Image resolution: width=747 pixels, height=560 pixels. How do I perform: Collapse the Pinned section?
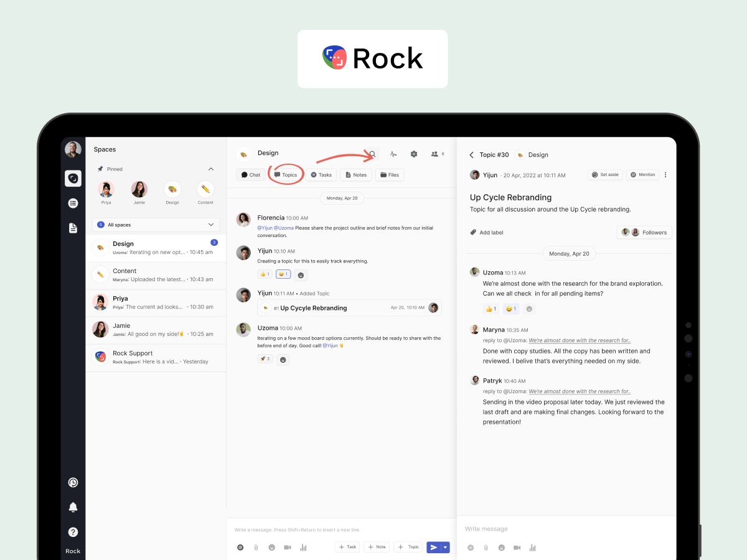click(x=211, y=169)
